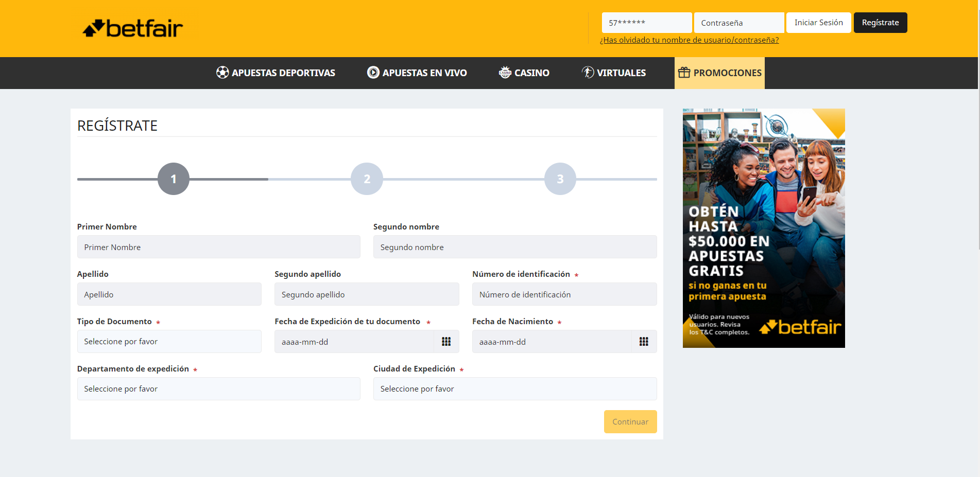Open the Virtuales section

614,73
